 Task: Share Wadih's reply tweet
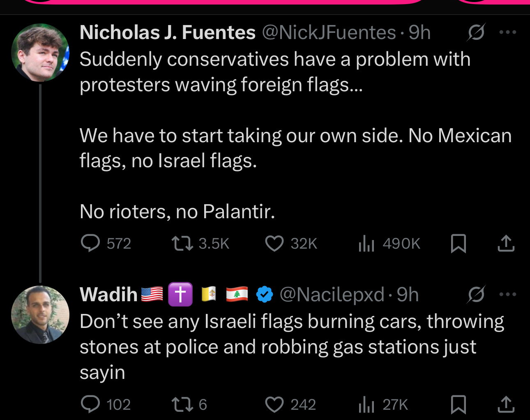click(x=506, y=404)
